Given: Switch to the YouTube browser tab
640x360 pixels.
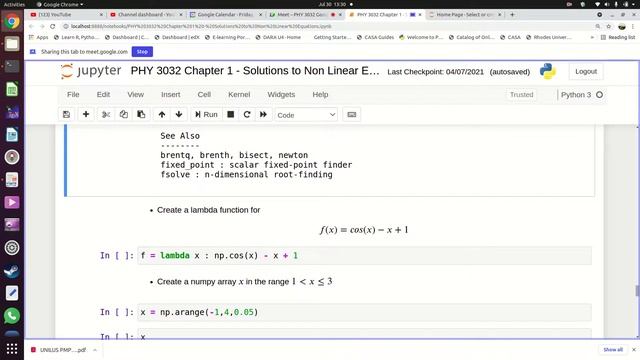Looking at the screenshot, I should click(64, 15).
